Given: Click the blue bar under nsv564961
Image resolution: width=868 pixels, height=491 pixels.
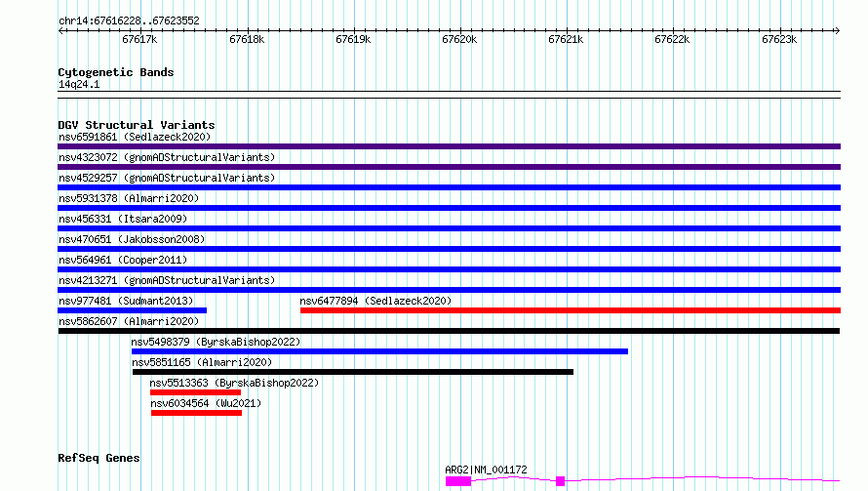Looking at the screenshot, I should point(449,269).
